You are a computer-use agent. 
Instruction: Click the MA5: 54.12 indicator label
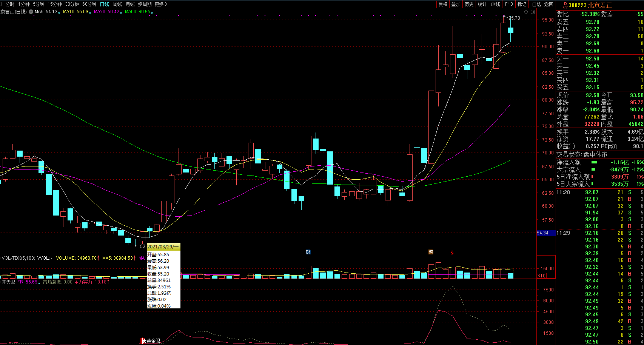47,12
